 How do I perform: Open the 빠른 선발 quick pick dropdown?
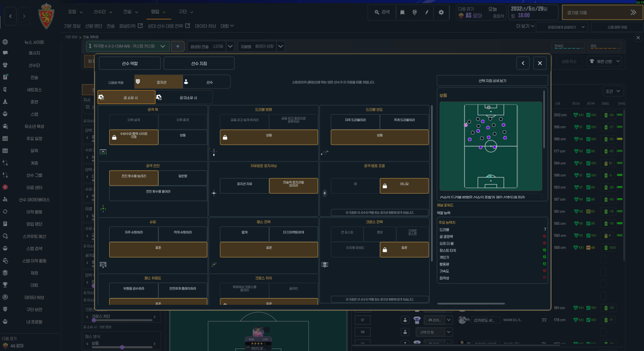[x=604, y=61]
